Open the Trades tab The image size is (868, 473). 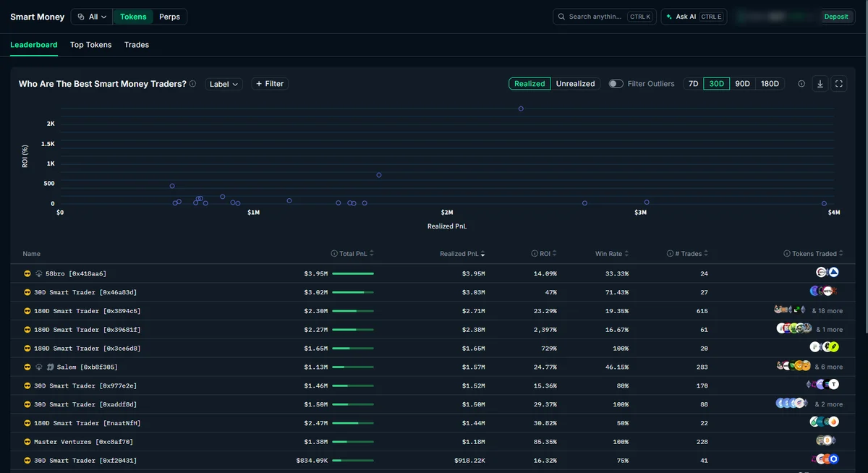(x=137, y=45)
